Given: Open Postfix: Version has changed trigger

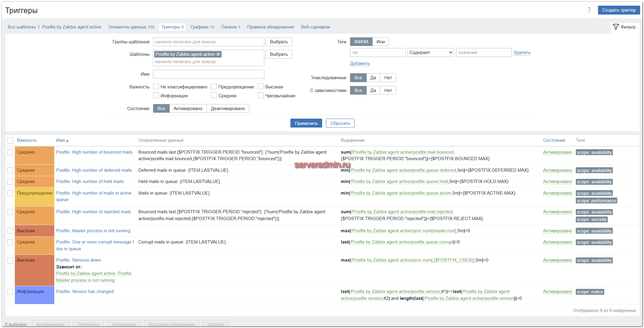Looking at the screenshot, I should tap(85, 292).
